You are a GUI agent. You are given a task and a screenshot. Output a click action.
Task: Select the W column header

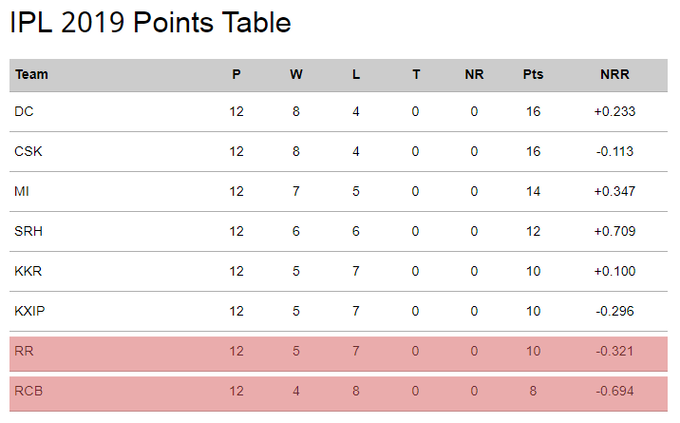pos(296,75)
